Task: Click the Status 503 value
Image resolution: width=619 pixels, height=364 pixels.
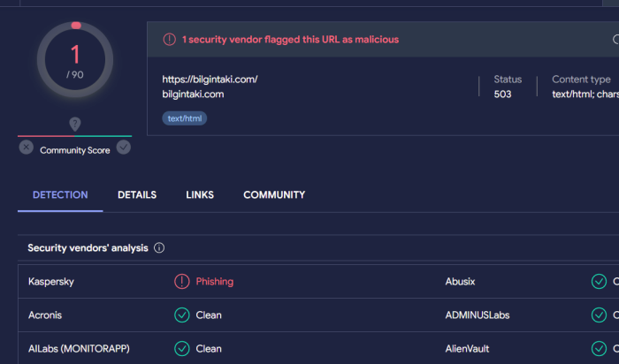Action: (502, 95)
